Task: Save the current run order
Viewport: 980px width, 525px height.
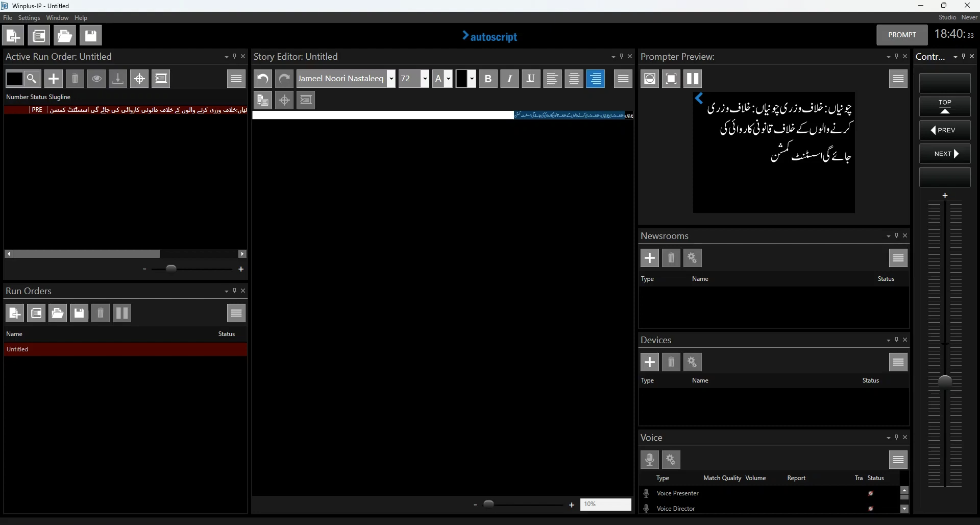Action: point(79,313)
